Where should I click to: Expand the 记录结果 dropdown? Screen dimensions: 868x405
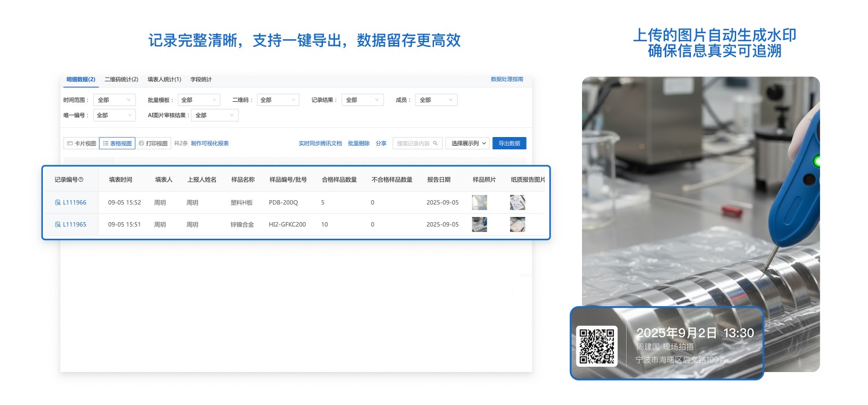[362, 100]
